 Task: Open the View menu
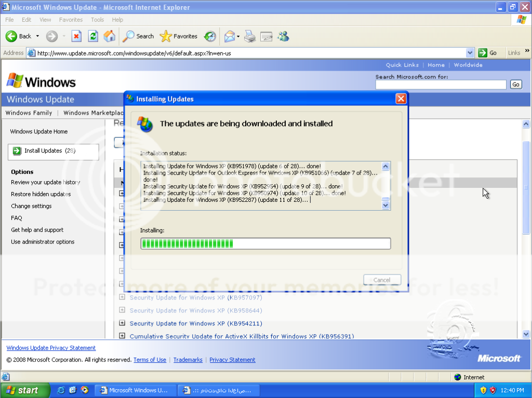pos(45,20)
